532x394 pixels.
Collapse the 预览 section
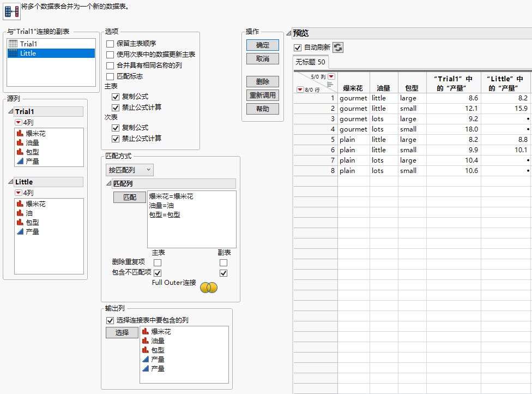pyautogui.click(x=288, y=34)
